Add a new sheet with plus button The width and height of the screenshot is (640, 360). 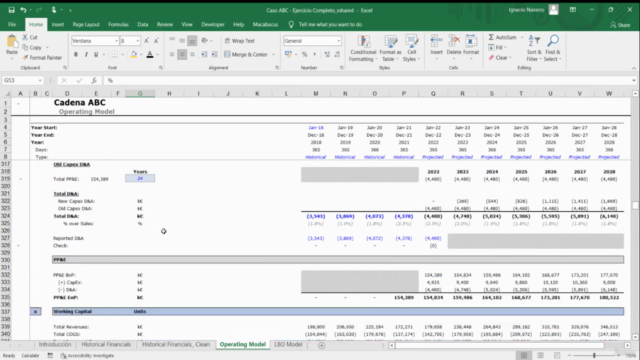point(322,345)
